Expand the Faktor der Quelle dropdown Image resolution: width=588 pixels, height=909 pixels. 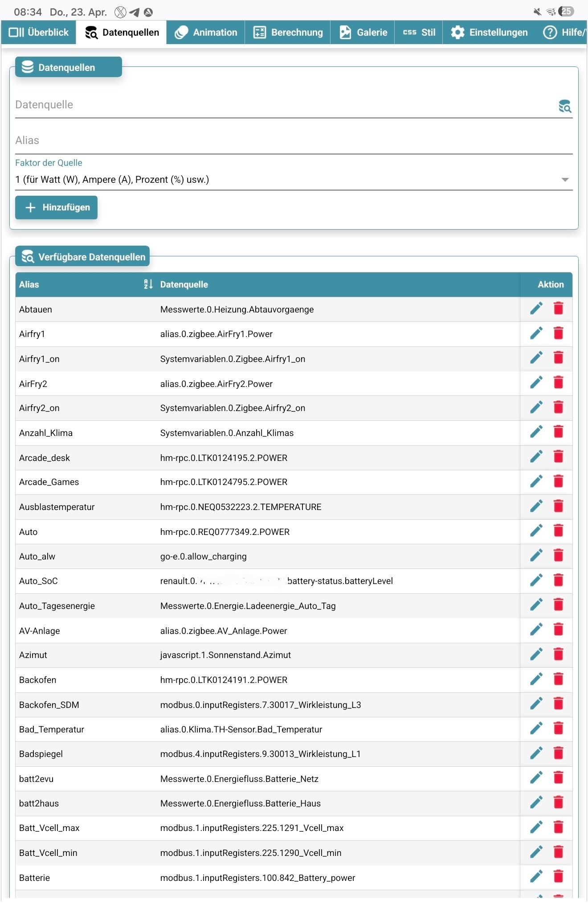565,180
